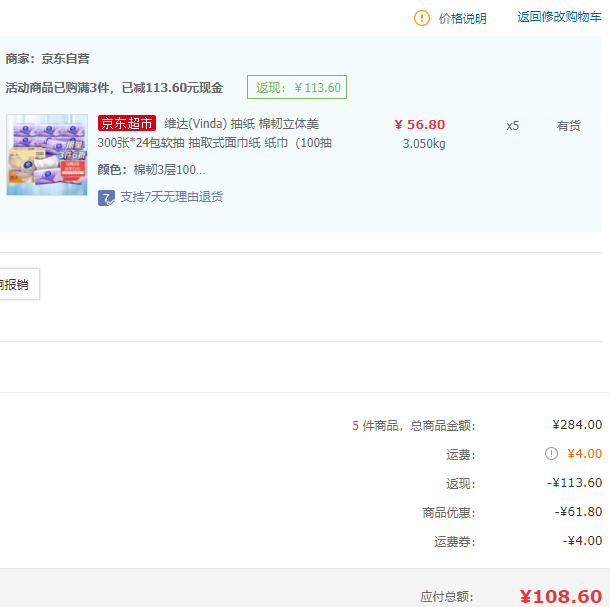Open 支持7天无理由退货 link

click(172, 197)
